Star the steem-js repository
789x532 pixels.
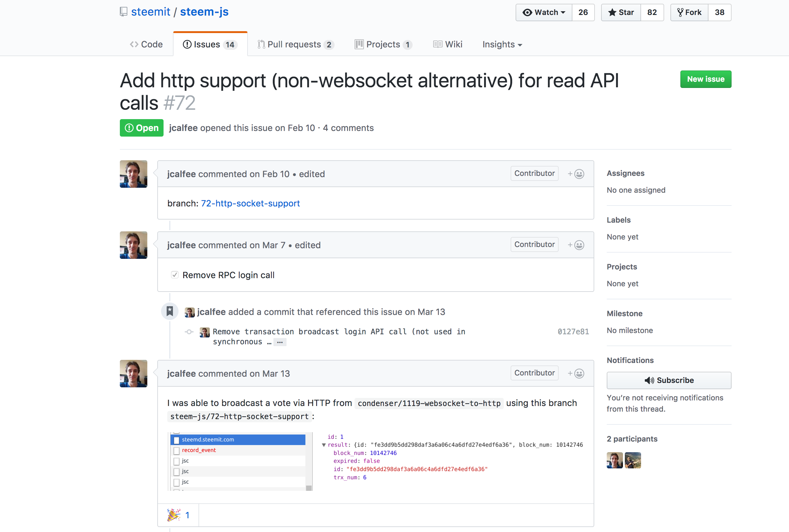621,12
